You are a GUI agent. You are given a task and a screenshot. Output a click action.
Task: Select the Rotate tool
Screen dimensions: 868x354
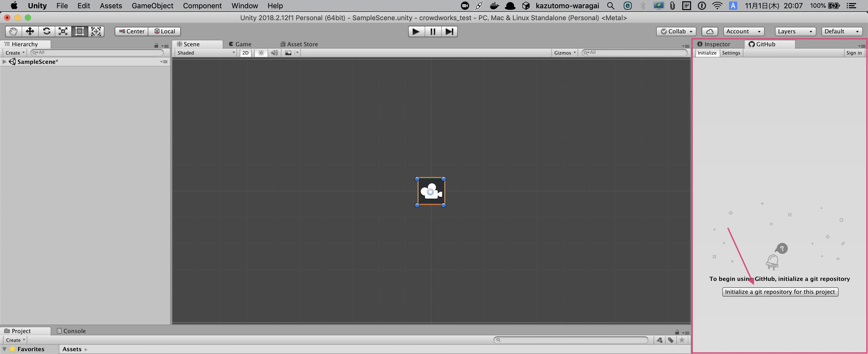point(47,31)
